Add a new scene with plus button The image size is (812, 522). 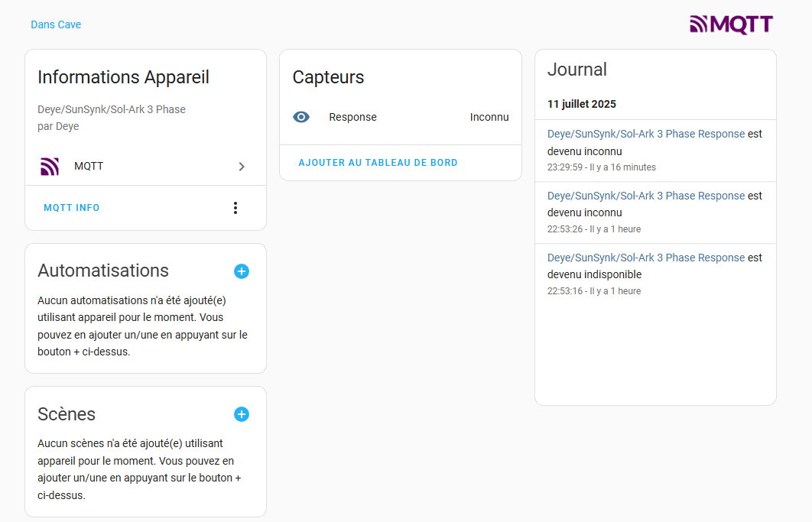242,414
